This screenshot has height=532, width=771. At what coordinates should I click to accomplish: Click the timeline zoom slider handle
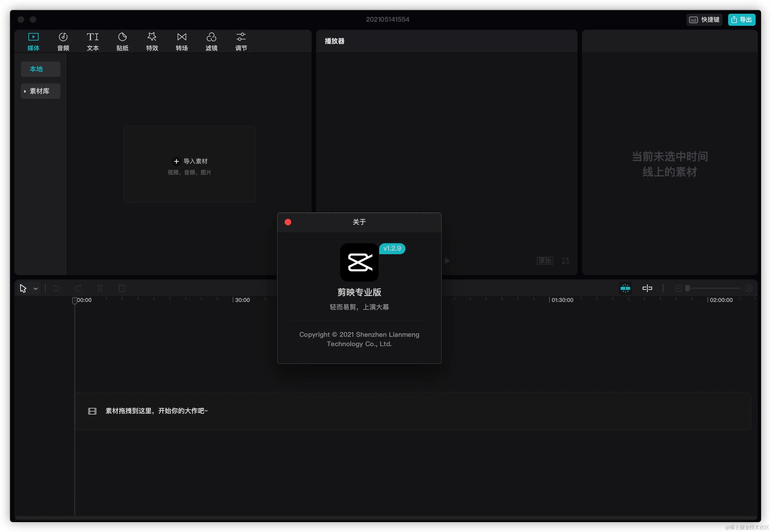coord(687,288)
